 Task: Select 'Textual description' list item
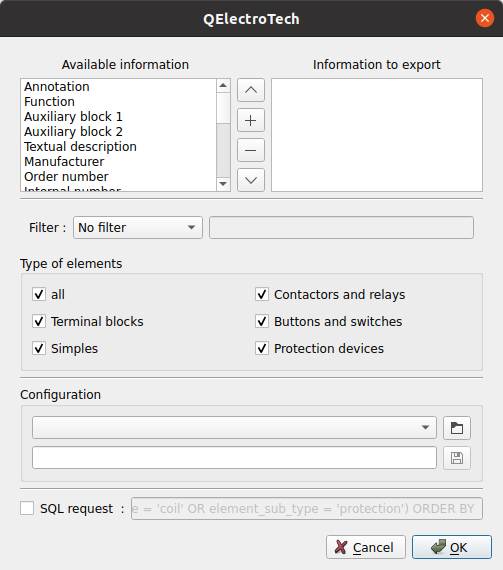click(118, 146)
